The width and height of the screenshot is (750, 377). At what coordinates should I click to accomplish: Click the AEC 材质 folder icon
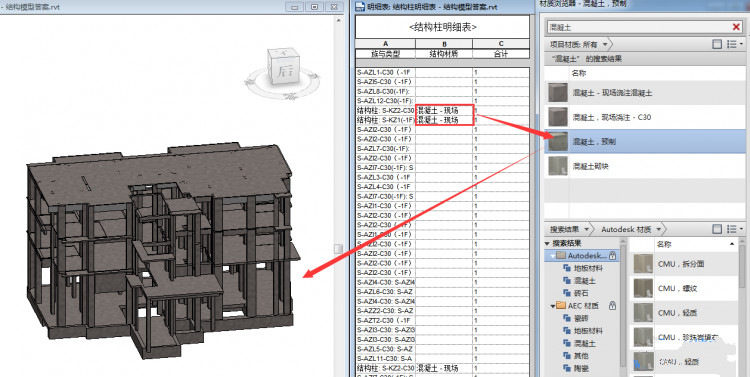point(561,306)
